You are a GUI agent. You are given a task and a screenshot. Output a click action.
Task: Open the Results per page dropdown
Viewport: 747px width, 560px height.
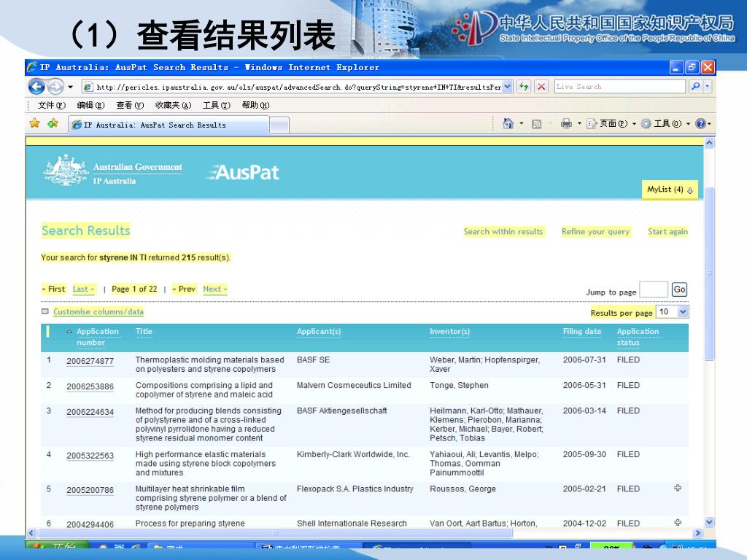[673, 312]
